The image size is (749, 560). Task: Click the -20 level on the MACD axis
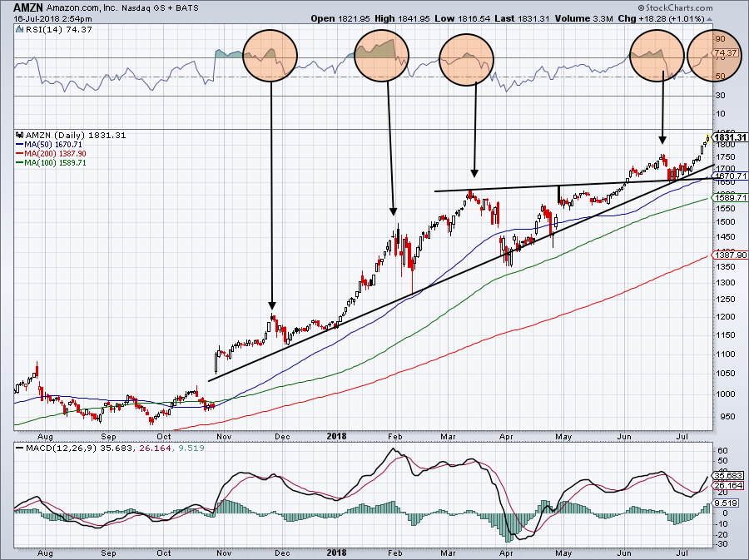[722, 533]
